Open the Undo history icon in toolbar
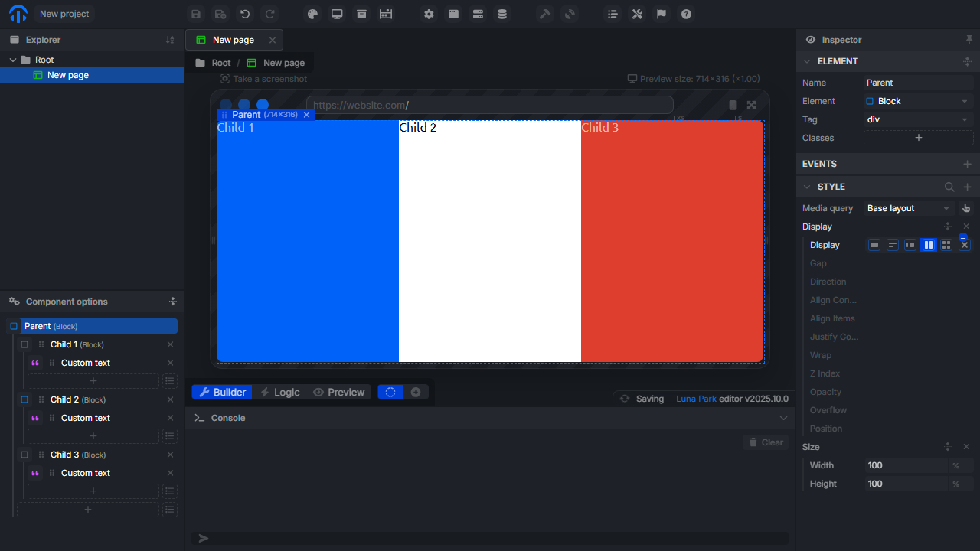Image resolution: width=980 pixels, height=551 pixels. [x=244, y=14]
